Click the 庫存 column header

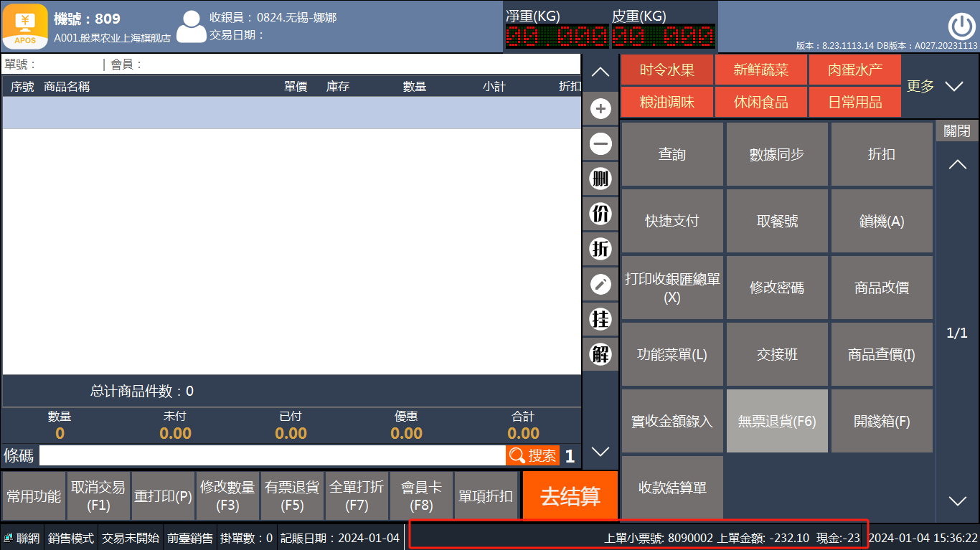[x=338, y=87]
